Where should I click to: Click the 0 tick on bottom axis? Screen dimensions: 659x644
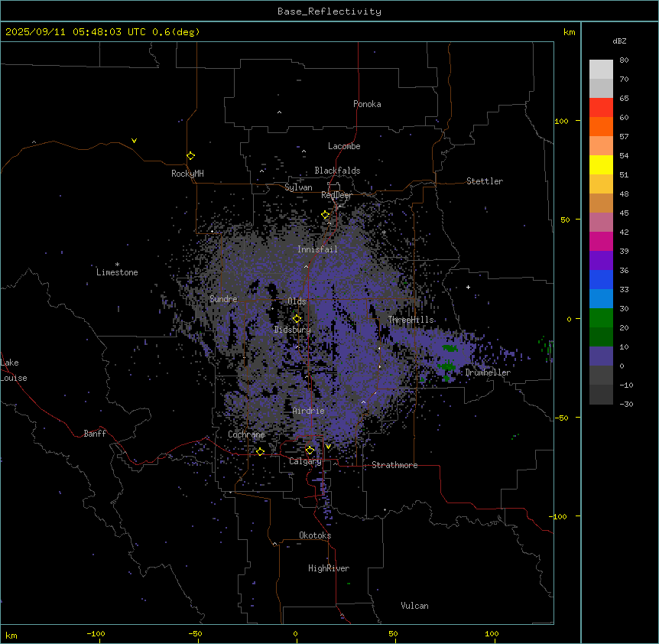pos(295,633)
